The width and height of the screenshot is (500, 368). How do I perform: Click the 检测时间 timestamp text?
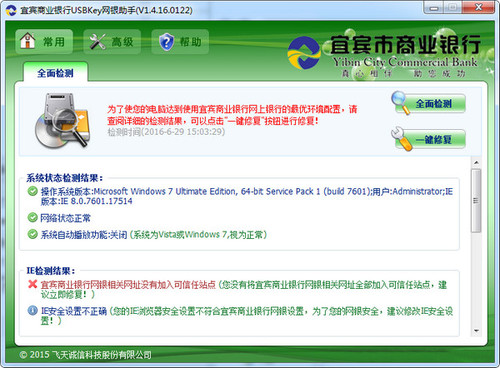click(x=166, y=132)
